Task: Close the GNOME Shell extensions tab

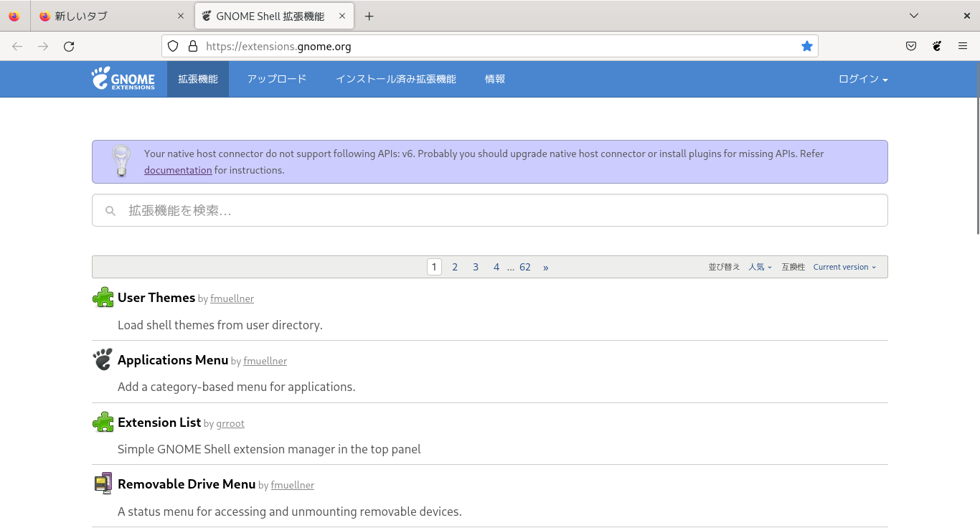Action: pos(343,16)
